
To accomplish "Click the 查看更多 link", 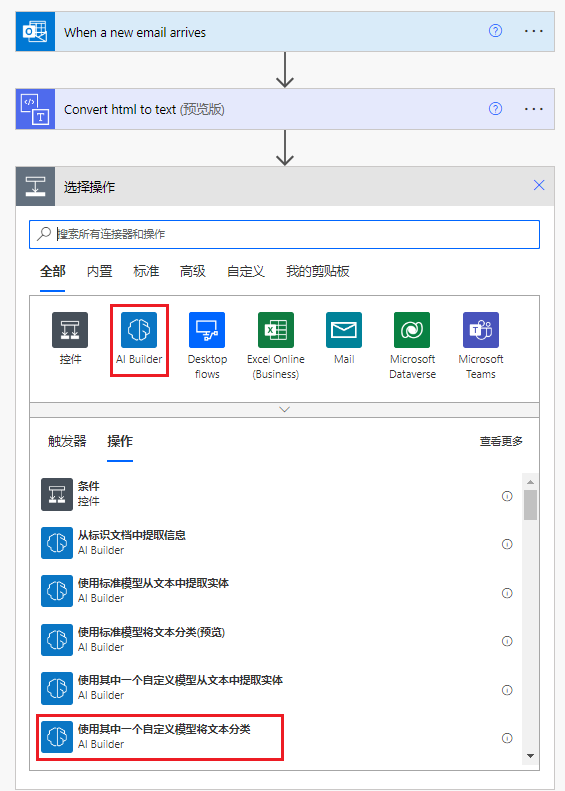I will [501, 441].
